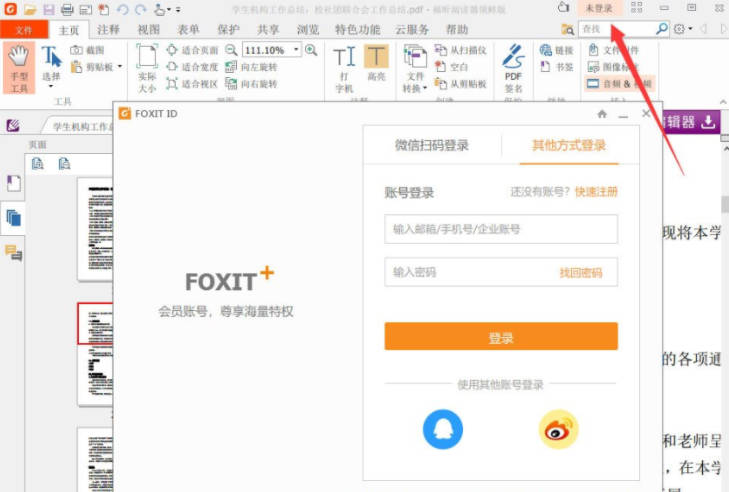Viewport: 729px width, 492px height.
Task: Insert a Bookmark (书签)
Action: (x=557, y=67)
